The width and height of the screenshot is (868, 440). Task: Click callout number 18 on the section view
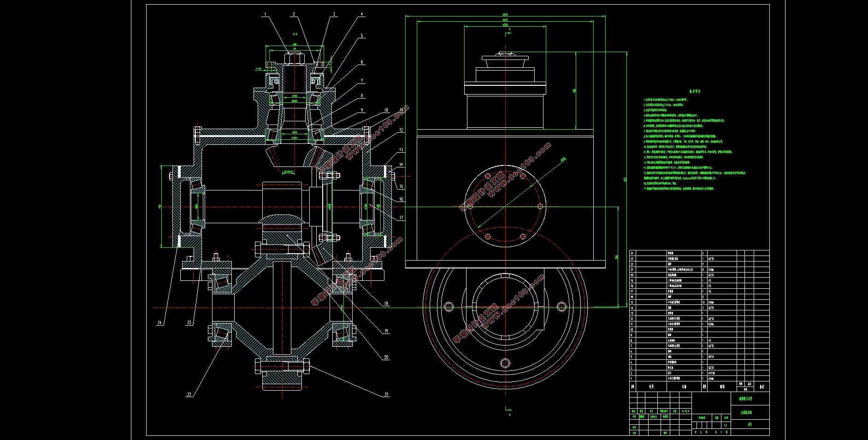pyautogui.click(x=386, y=303)
